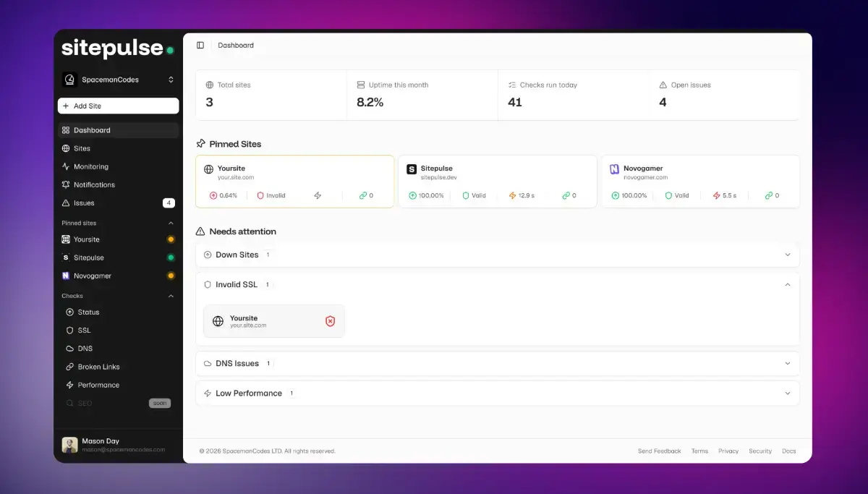Open the Security footer link
Screen dimensions: 868x494
coord(760,451)
